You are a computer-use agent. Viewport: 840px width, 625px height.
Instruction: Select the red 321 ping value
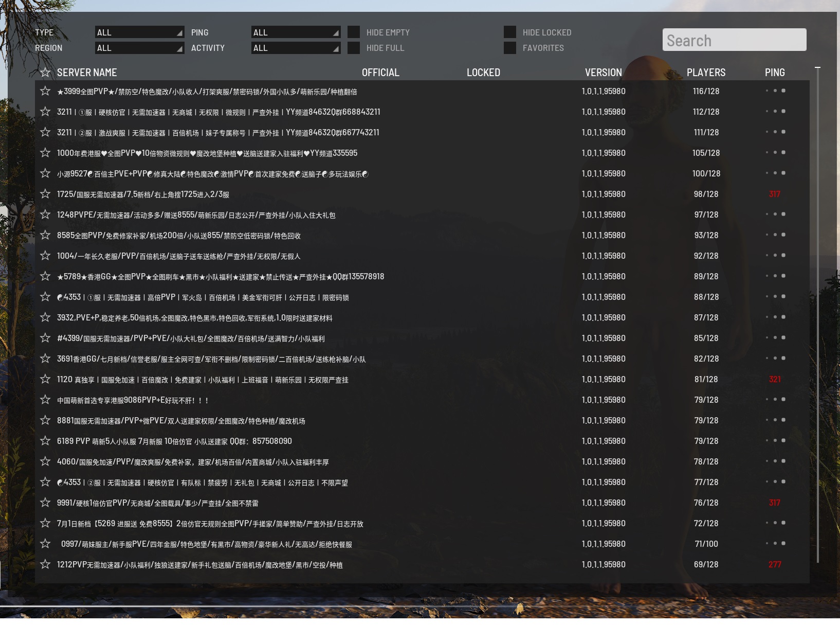point(775,379)
